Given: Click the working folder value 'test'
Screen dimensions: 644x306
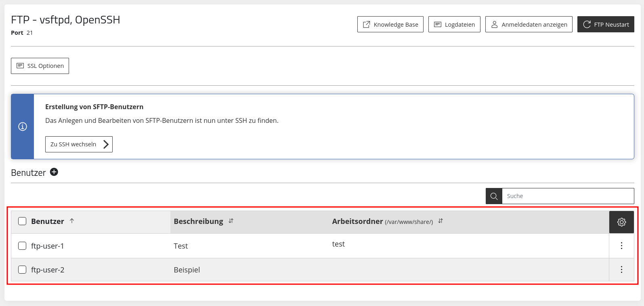Looking at the screenshot, I should point(338,244).
